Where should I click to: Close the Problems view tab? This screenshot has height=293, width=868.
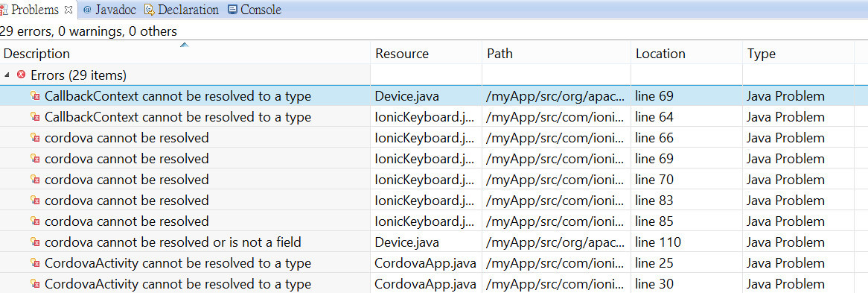[68, 10]
